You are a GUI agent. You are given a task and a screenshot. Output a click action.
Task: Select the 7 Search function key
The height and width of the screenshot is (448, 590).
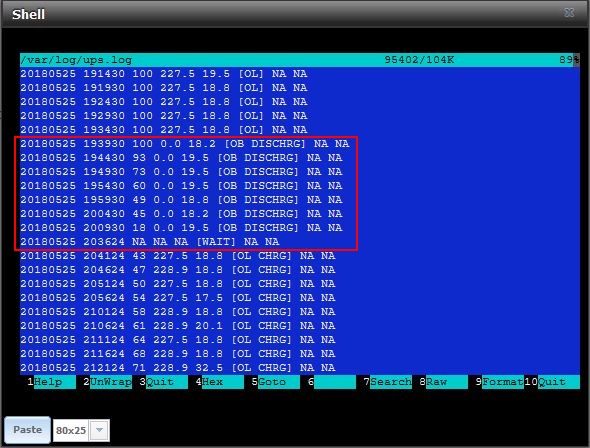coord(388,382)
